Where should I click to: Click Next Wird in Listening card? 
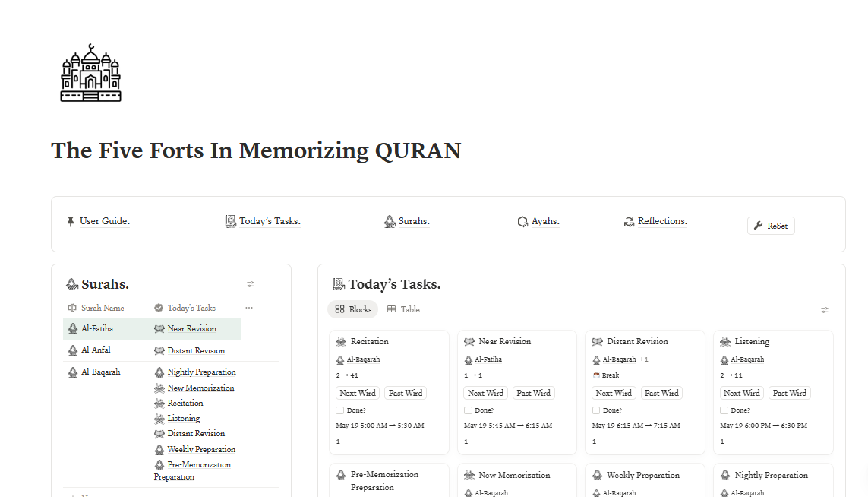742,393
